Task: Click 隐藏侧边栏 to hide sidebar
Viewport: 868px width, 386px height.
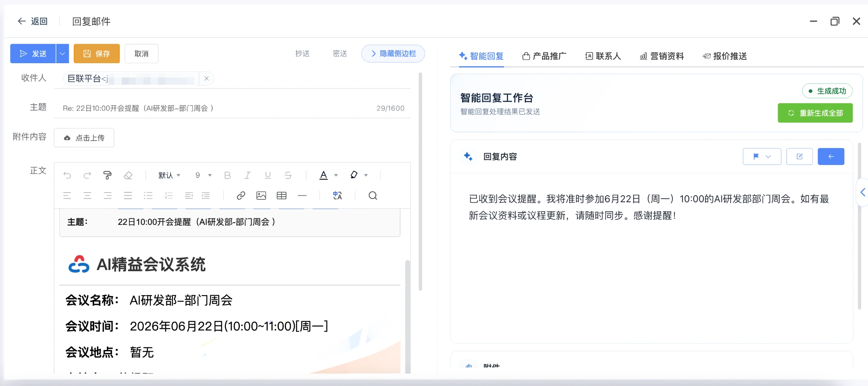Action: click(x=393, y=53)
